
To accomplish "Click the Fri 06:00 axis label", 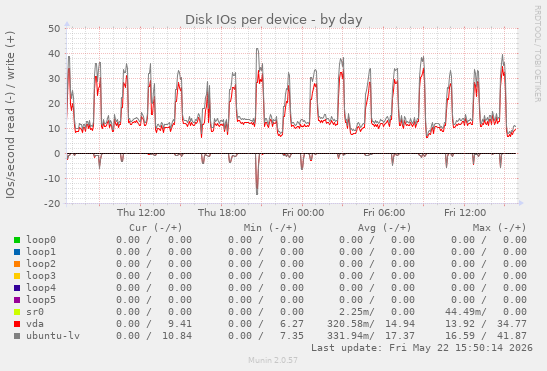I will coord(384,213).
